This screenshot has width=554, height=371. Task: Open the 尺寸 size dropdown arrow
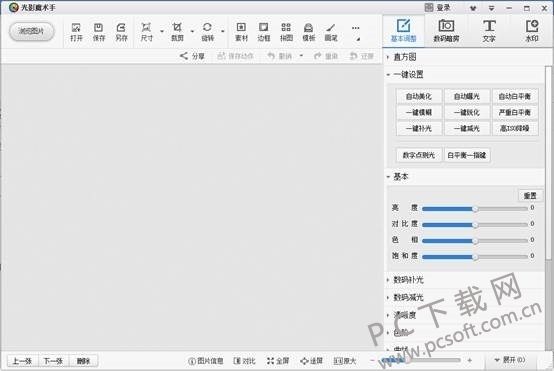[162, 31]
